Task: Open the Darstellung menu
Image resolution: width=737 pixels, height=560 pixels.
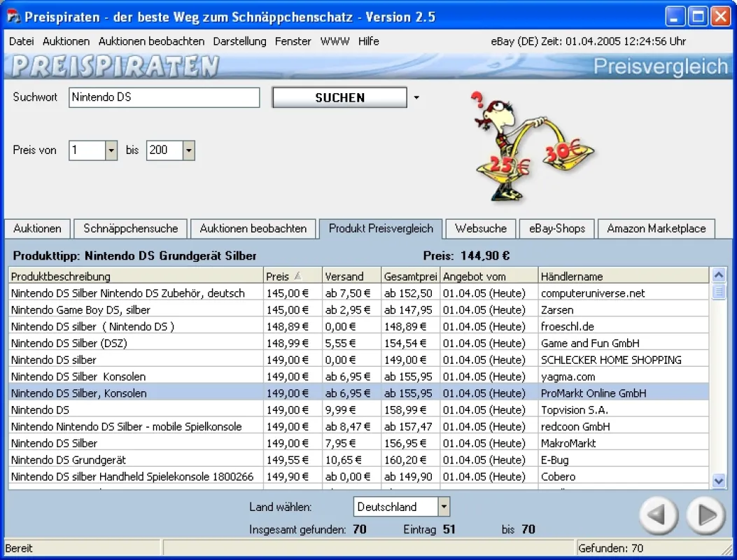Action: 239,41
